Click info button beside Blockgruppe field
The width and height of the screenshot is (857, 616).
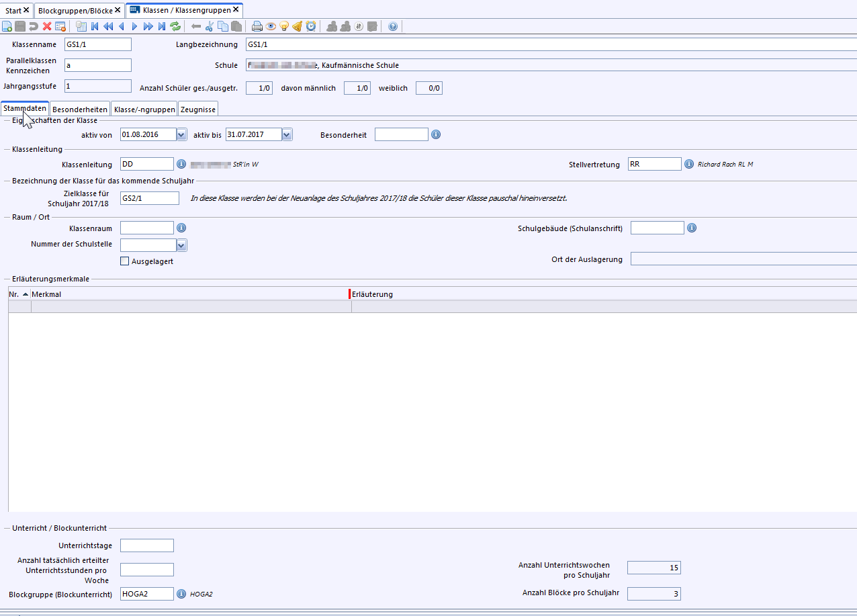[x=181, y=594]
